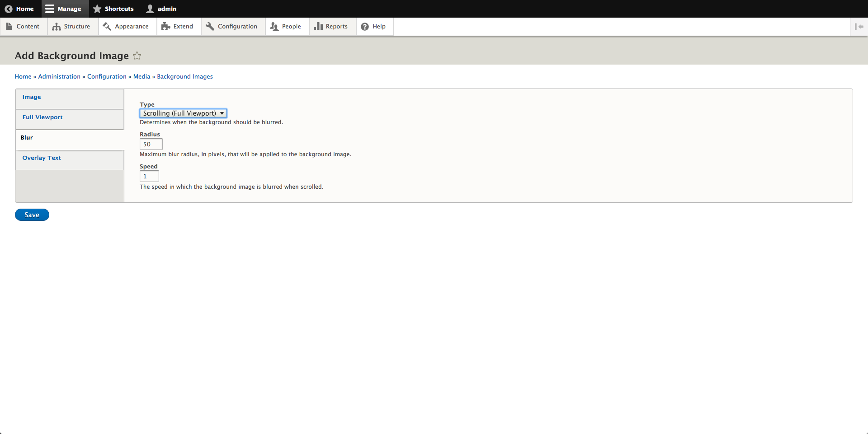Click the Radius input field
Viewport: 868px width, 434px height.
(x=151, y=145)
